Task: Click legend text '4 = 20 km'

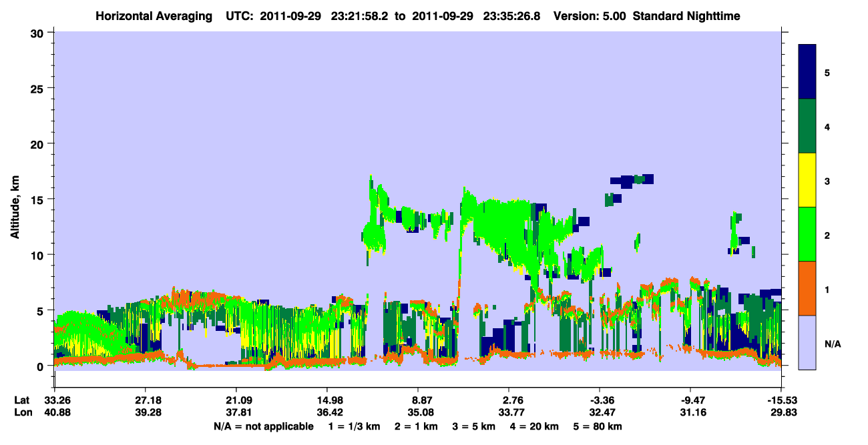Action: 535,426
